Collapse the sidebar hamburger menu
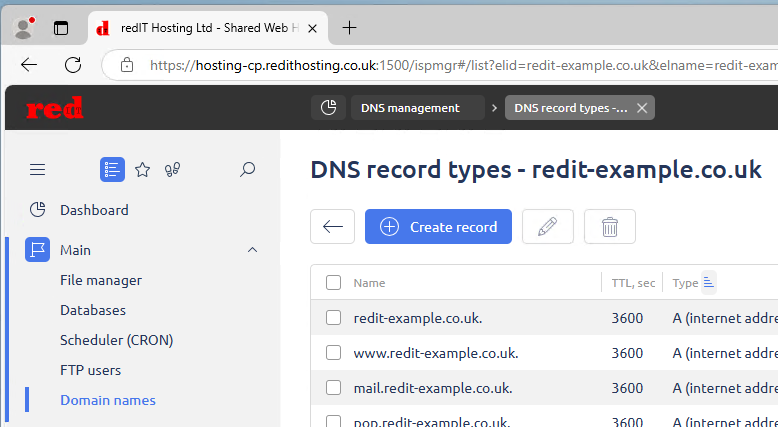The image size is (778, 427). [38, 170]
